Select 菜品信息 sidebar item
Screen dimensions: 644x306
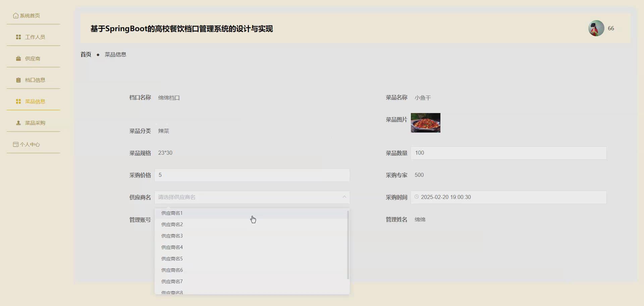click(x=34, y=101)
